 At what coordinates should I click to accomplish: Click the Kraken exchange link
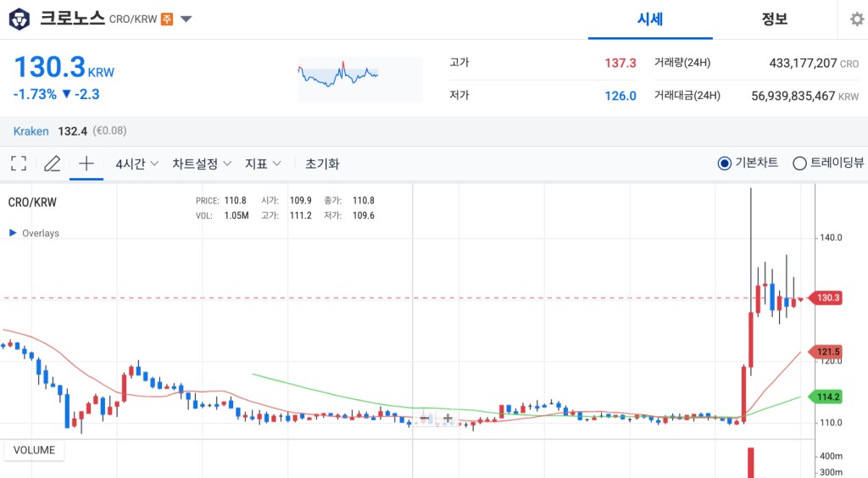[31, 131]
